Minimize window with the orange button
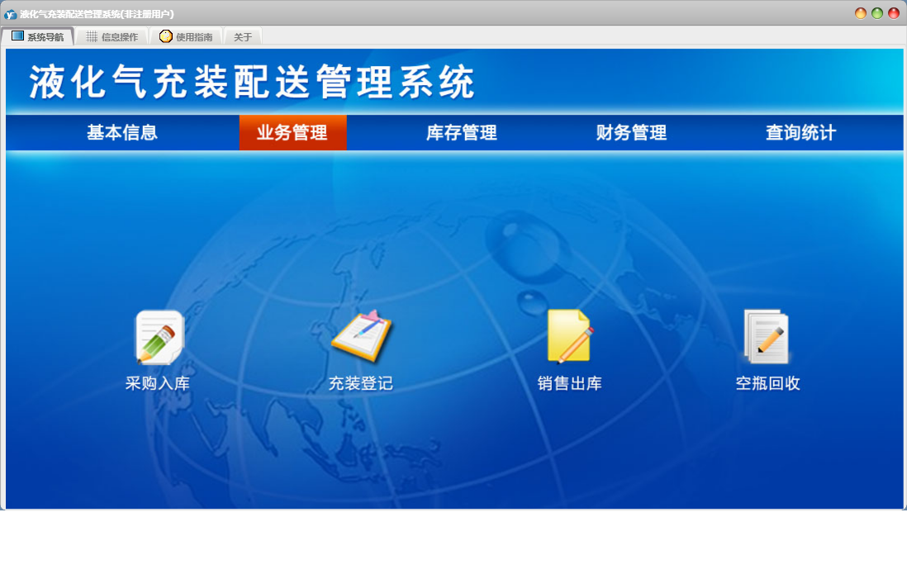The width and height of the screenshot is (907, 588). click(x=861, y=13)
